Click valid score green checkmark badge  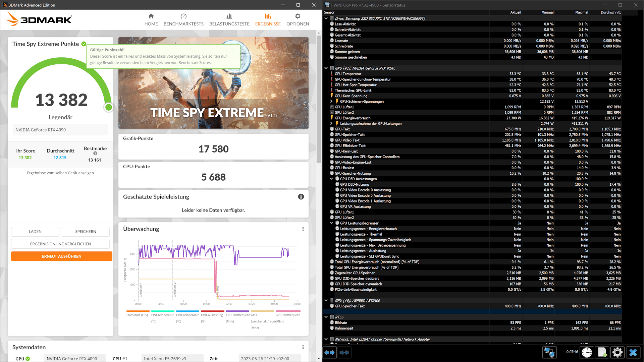[x=84, y=44]
